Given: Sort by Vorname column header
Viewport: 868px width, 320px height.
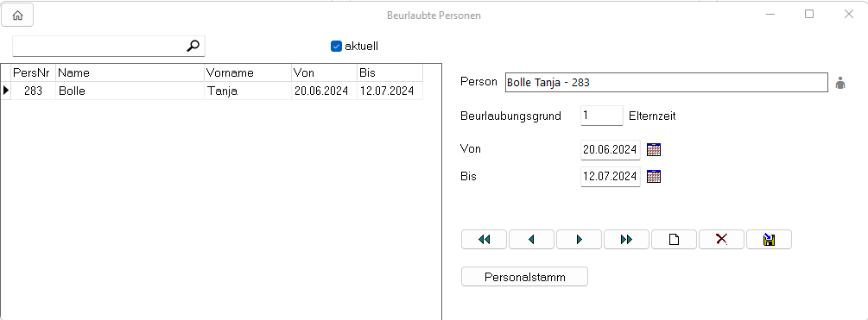Looking at the screenshot, I should click(248, 72).
